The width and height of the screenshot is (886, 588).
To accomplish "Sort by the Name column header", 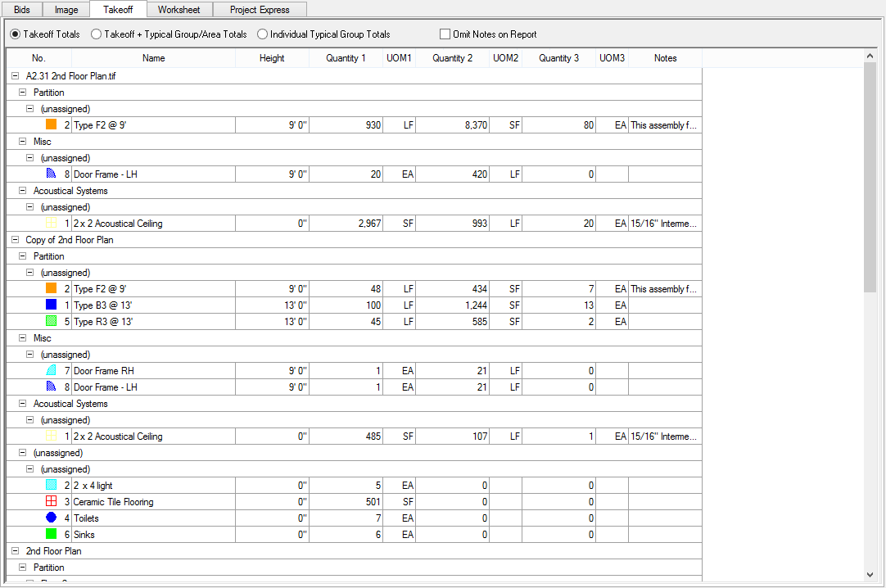I will (153, 58).
